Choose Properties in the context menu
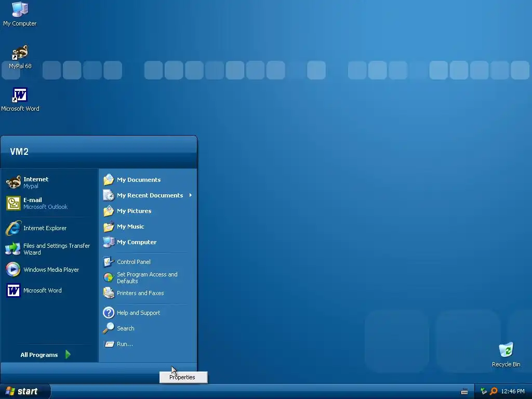Viewport: 532px width, 399px height. (183, 377)
